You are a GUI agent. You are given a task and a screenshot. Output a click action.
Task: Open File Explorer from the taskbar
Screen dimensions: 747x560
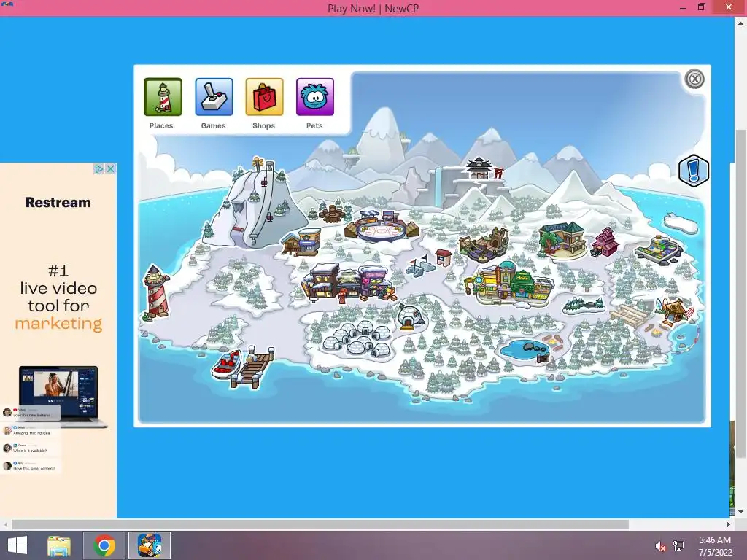[x=59, y=545]
